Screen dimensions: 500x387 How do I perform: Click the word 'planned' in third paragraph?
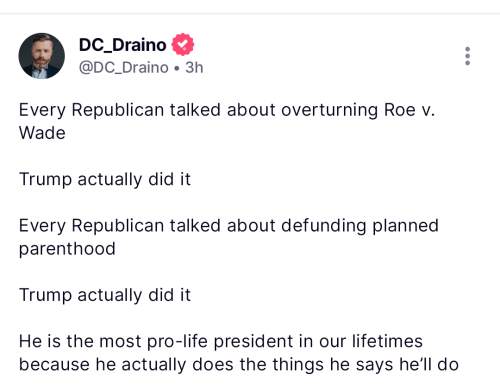[x=405, y=226]
